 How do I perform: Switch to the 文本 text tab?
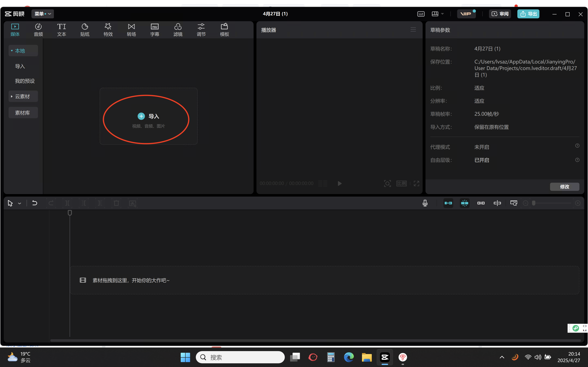61,30
